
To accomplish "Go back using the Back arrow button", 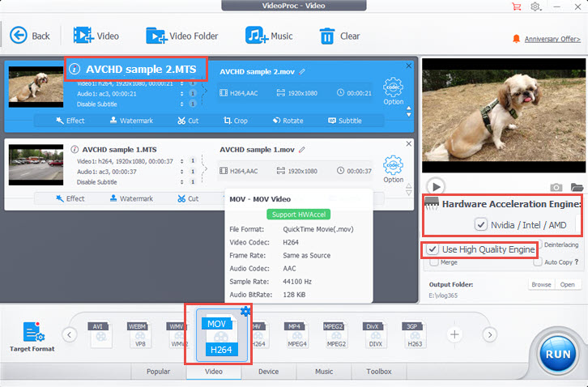I will [29, 36].
